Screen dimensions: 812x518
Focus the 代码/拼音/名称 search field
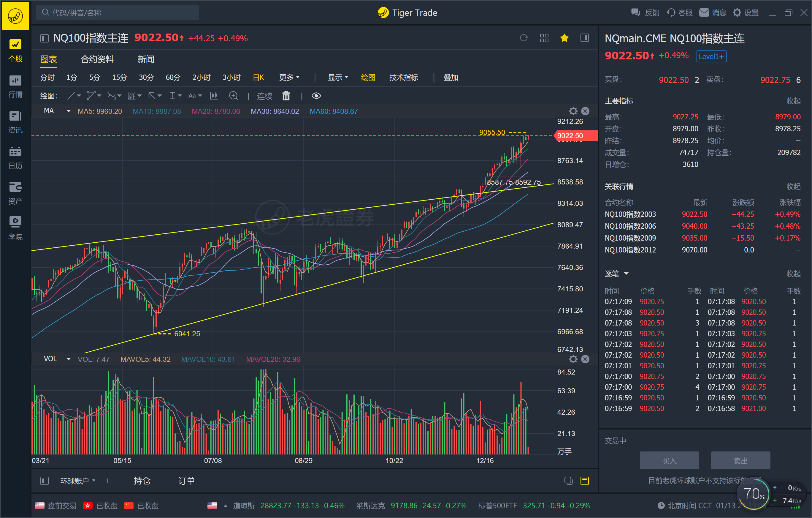pyautogui.click(x=117, y=13)
